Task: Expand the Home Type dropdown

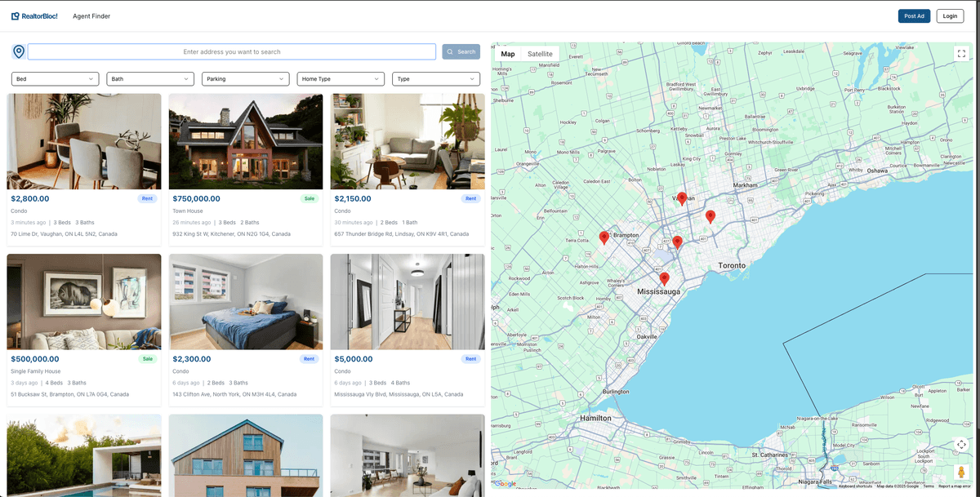Action: (x=341, y=79)
